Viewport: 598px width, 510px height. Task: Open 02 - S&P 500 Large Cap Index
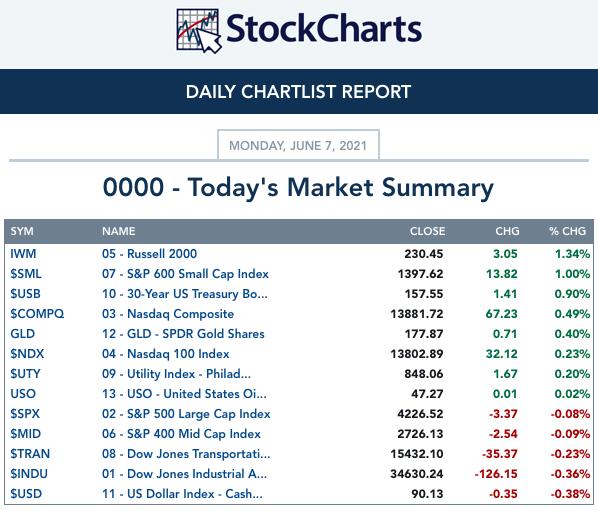click(x=186, y=414)
